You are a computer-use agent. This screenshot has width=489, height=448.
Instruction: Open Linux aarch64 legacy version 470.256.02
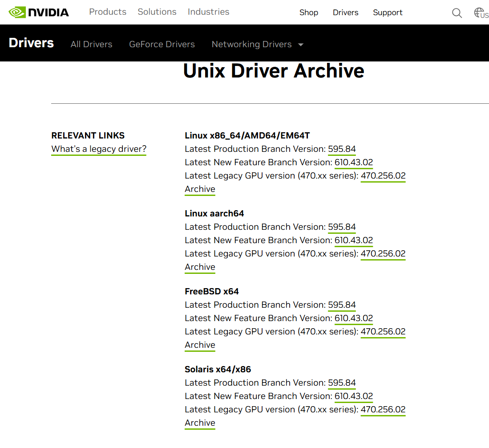tap(383, 253)
